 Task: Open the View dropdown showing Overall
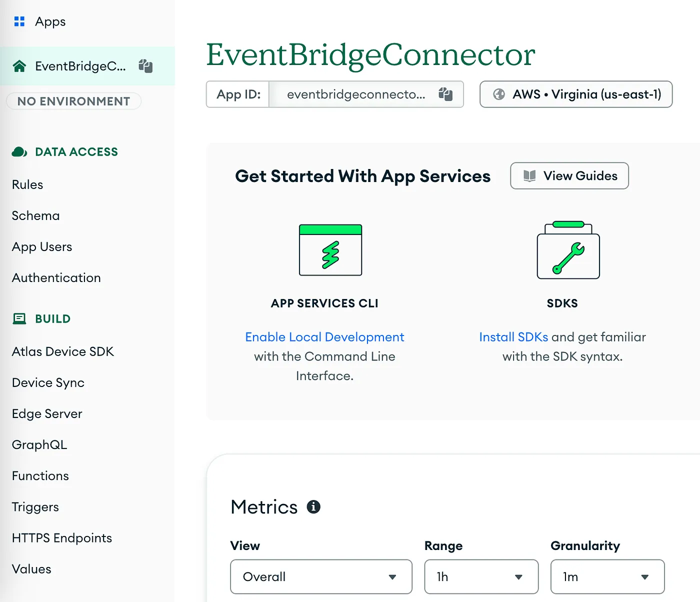point(321,576)
